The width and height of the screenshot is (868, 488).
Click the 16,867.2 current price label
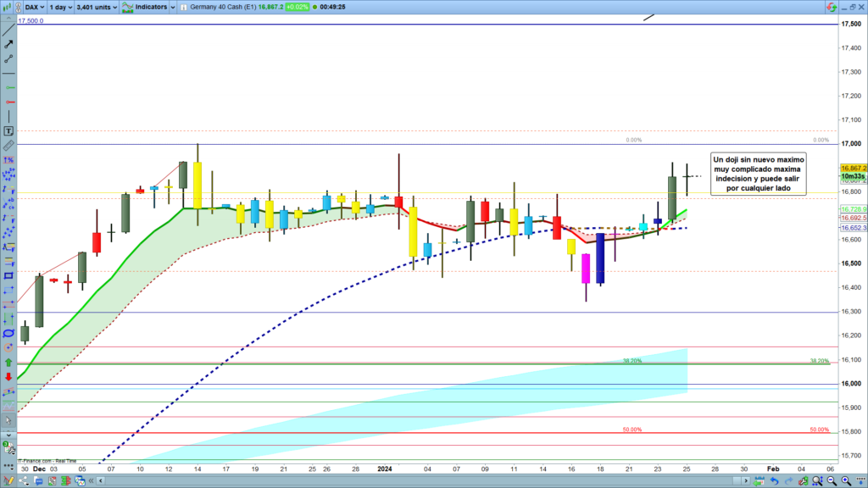(x=852, y=168)
